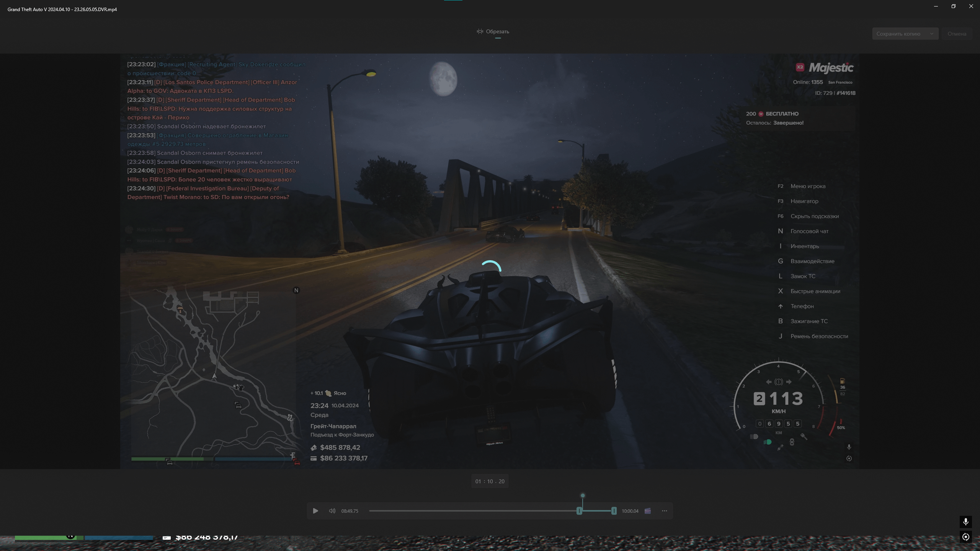Click the video preview frame
Screen dimensions: 980x551
coord(490,261)
